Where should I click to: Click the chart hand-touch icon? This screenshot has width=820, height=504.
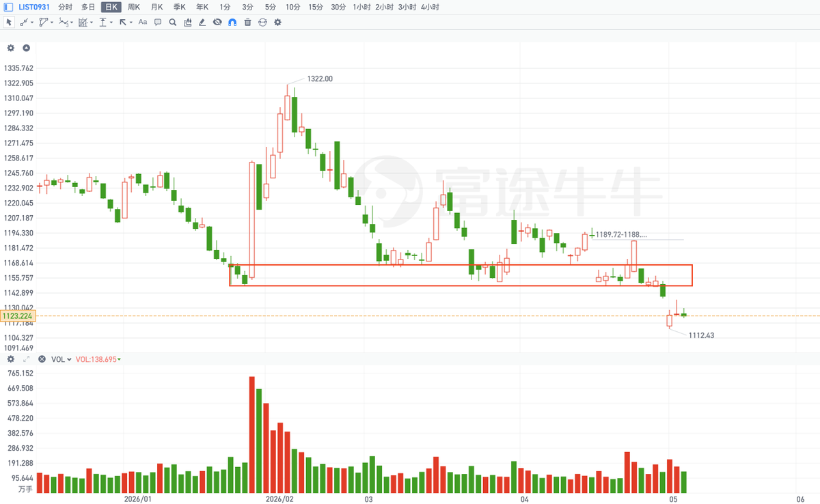point(187,22)
